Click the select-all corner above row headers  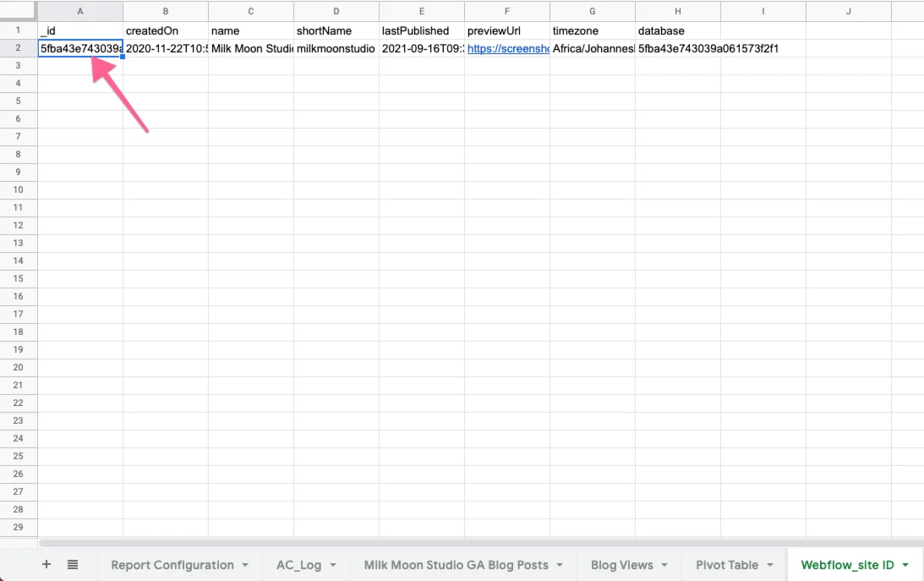point(19,11)
